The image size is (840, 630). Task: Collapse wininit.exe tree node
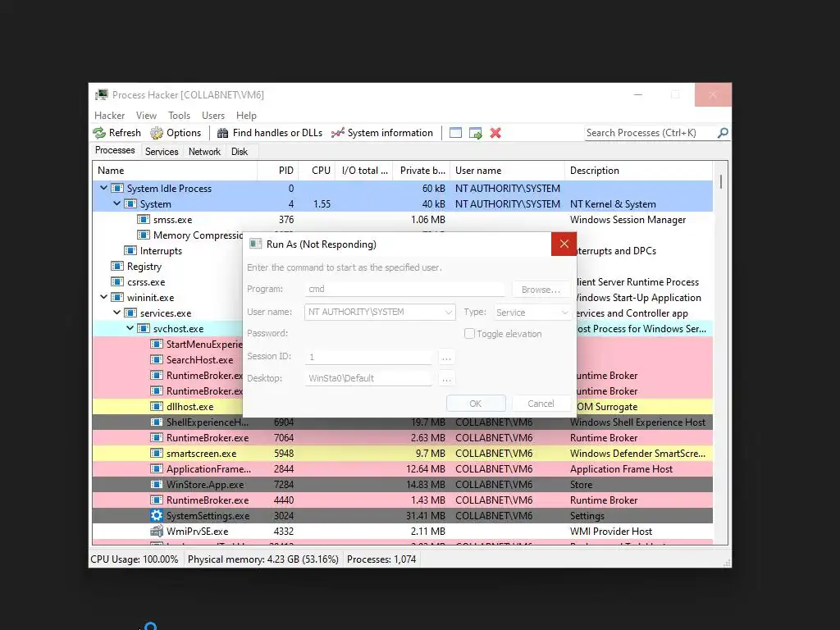pos(103,297)
